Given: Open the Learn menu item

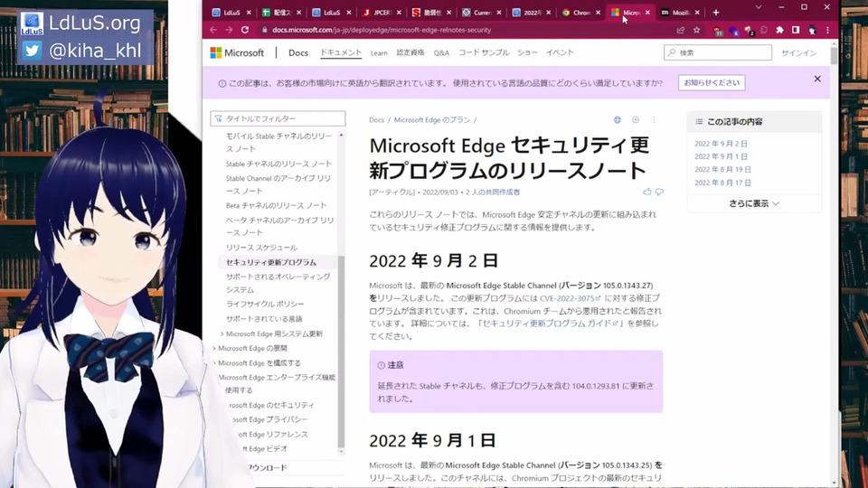Looking at the screenshot, I should 379,52.
